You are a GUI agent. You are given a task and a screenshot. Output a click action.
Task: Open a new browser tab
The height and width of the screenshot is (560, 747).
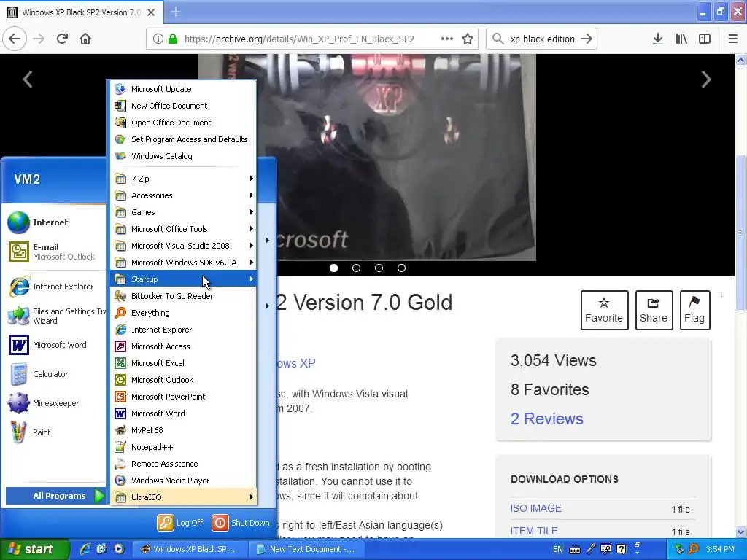[176, 12]
